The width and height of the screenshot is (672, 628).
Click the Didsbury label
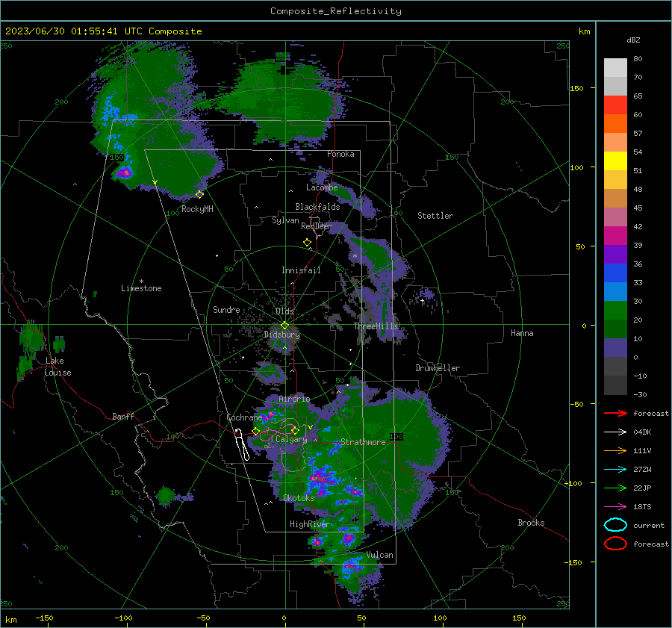coord(281,335)
